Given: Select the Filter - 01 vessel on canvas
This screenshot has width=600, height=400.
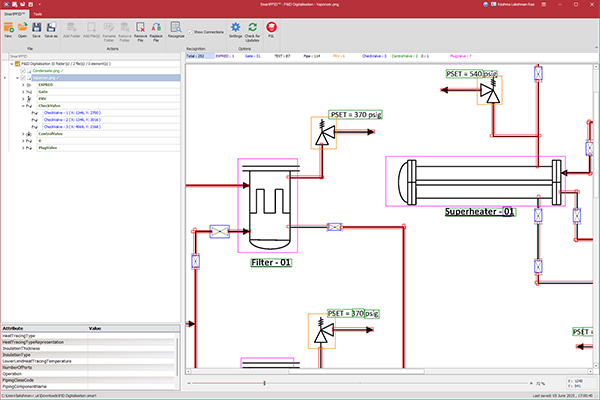Looking at the screenshot, I should click(268, 206).
